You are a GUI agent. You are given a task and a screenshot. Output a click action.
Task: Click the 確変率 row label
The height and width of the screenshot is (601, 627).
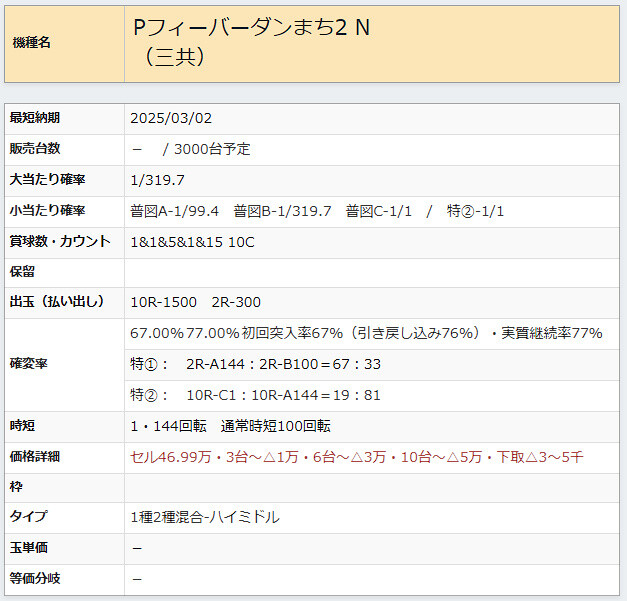point(28,364)
